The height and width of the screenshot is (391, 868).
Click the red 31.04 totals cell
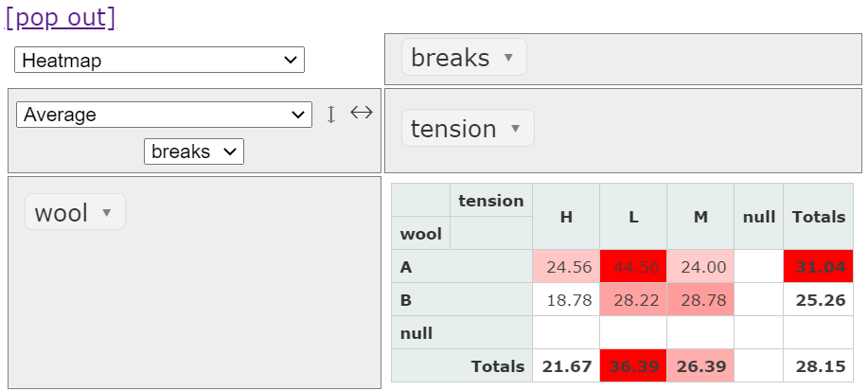pyautogui.click(x=819, y=267)
